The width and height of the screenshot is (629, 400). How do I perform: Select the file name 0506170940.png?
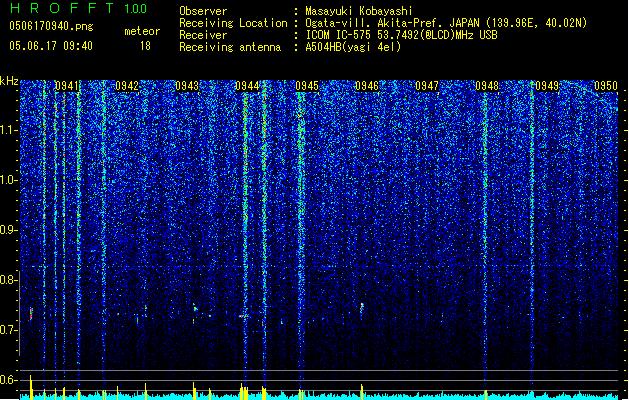pos(51,26)
